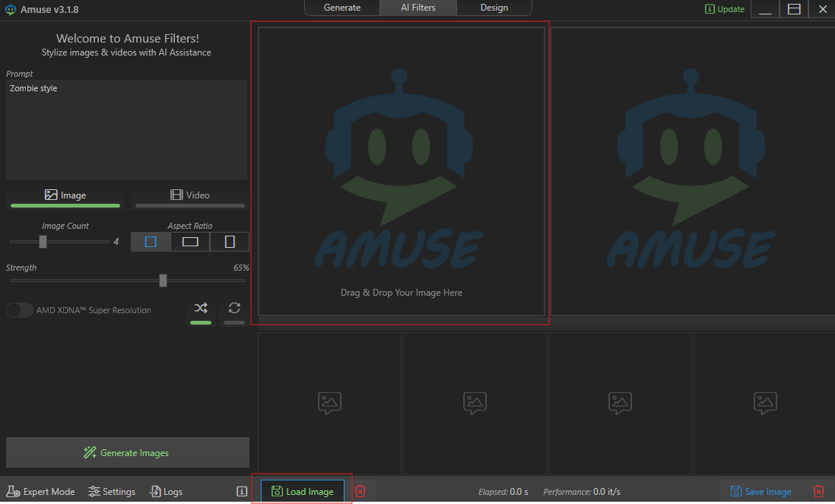Toggle the random seed shuffle icon
Viewport: 835px width, 504px height.
tap(201, 310)
